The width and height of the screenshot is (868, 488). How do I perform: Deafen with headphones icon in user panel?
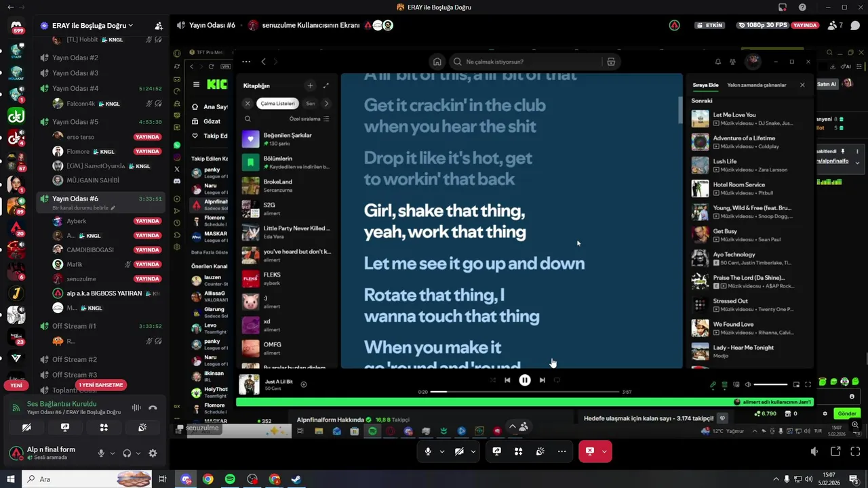point(127,453)
